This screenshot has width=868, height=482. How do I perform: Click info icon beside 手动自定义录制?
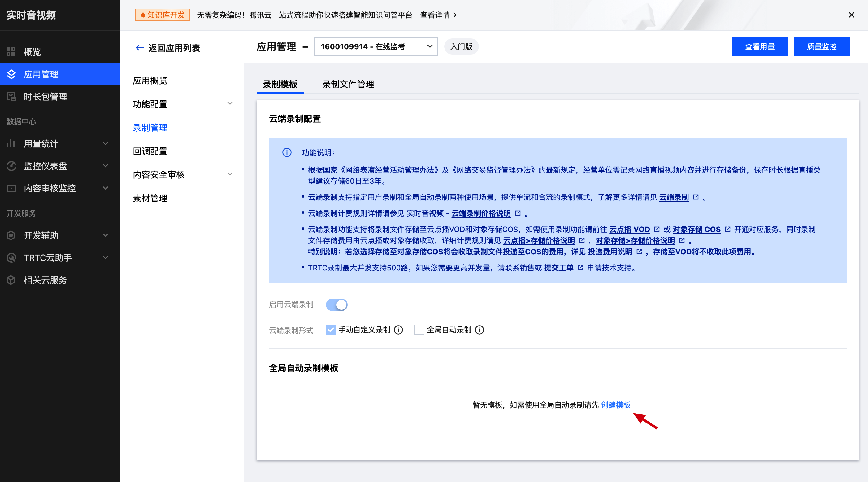[398, 330]
